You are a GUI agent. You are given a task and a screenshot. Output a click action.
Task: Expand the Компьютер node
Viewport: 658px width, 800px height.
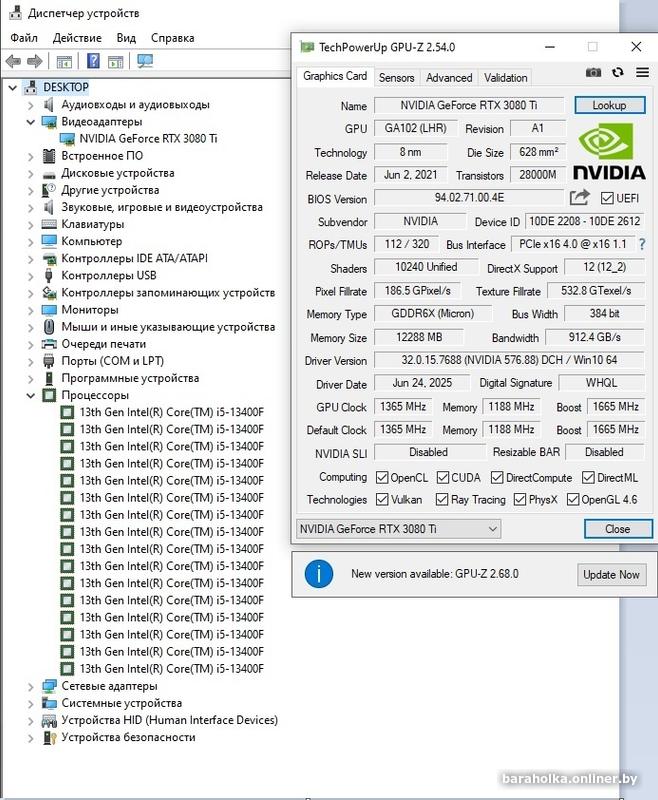31,242
